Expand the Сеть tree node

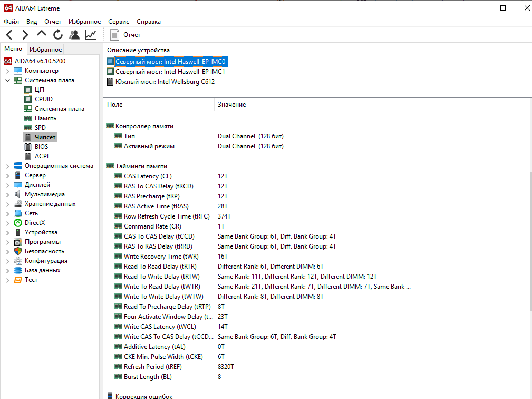pos(7,214)
